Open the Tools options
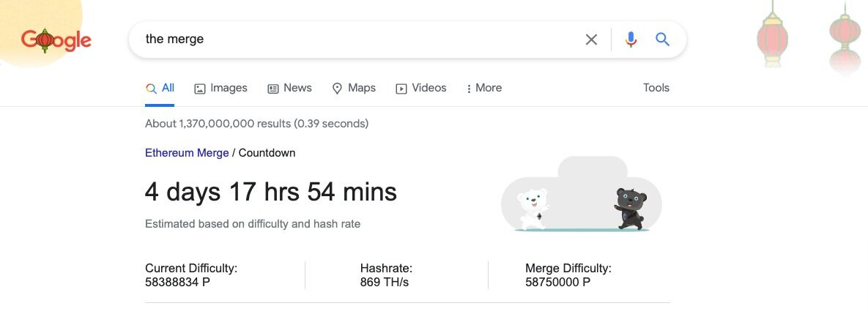The height and width of the screenshot is (325, 868). coord(656,88)
